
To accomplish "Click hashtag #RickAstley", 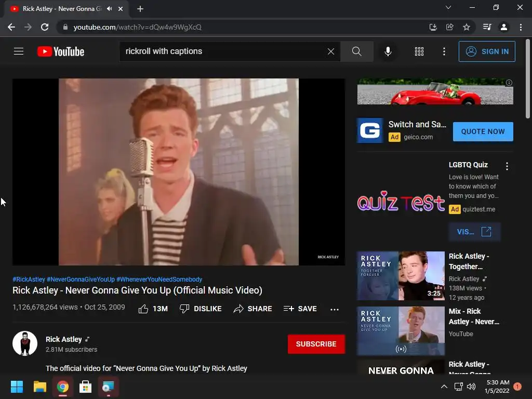I will pos(29,279).
